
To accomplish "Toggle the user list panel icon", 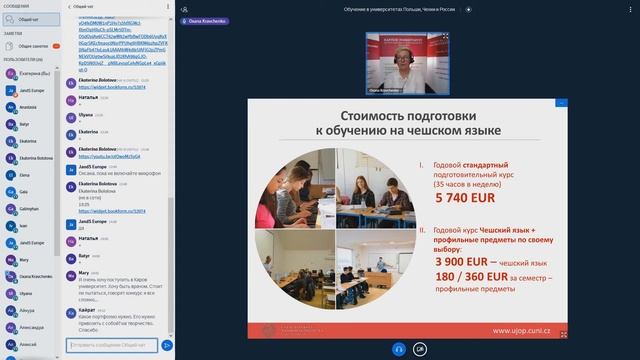I will [184, 9].
